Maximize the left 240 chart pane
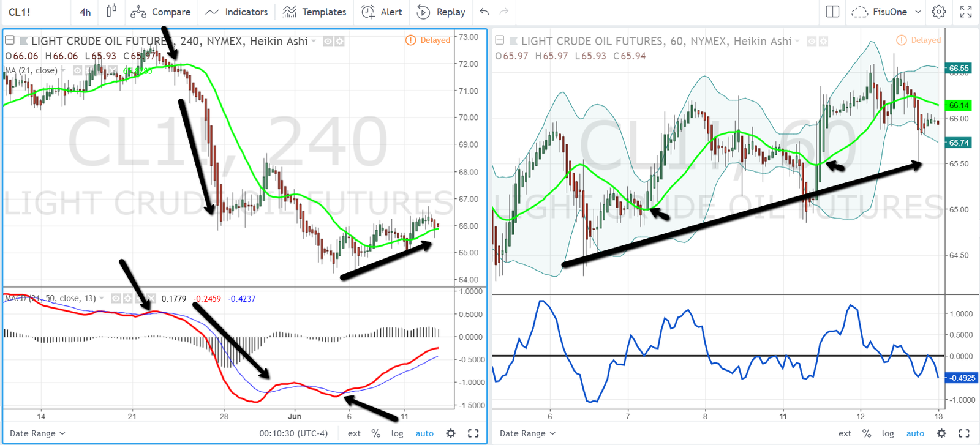Image resolution: width=980 pixels, height=445 pixels. pyautogui.click(x=473, y=433)
